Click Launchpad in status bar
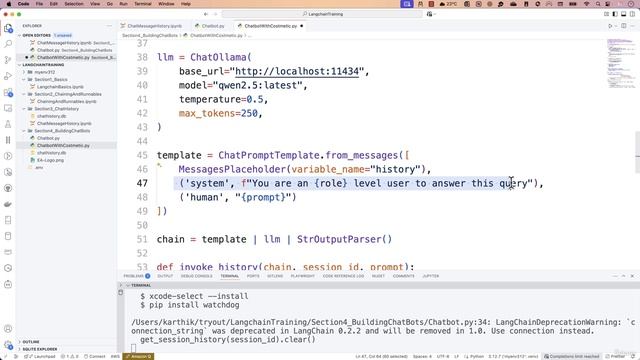 point(40,356)
